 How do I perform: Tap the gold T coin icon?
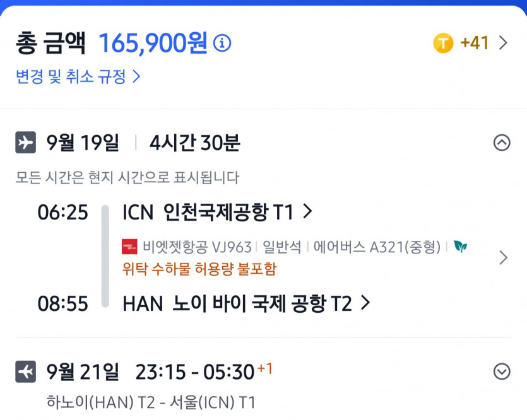click(x=443, y=44)
